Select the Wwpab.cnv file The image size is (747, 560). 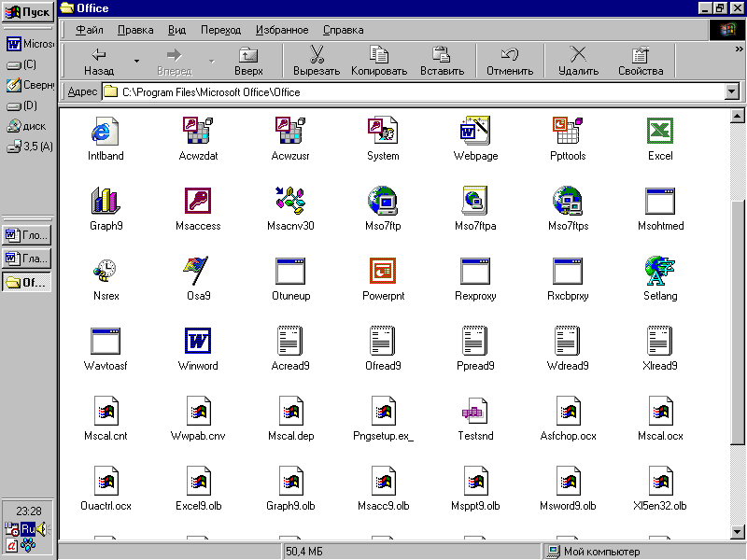click(x=198, y=411)
